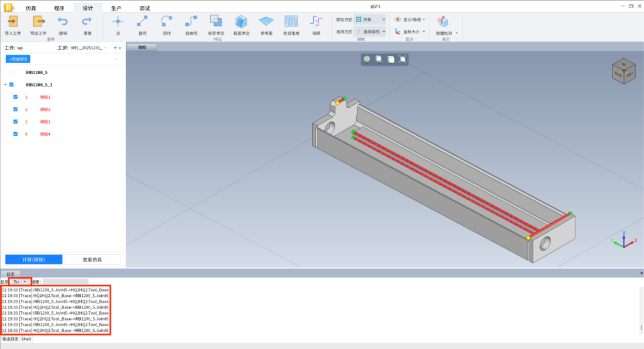The image size is (644, 349).
Task: Click the 导入工件 (import workpiece) icon
Action: (x=12, y=22)
